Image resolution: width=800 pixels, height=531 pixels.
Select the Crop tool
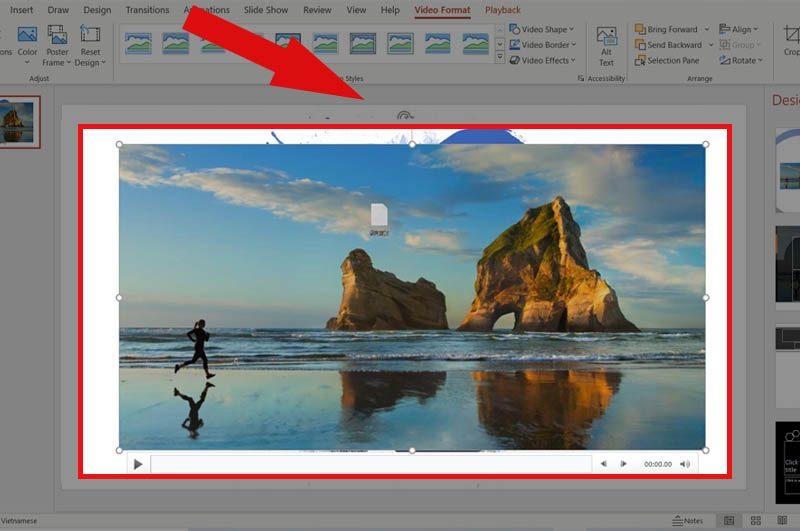pos(791,41)
